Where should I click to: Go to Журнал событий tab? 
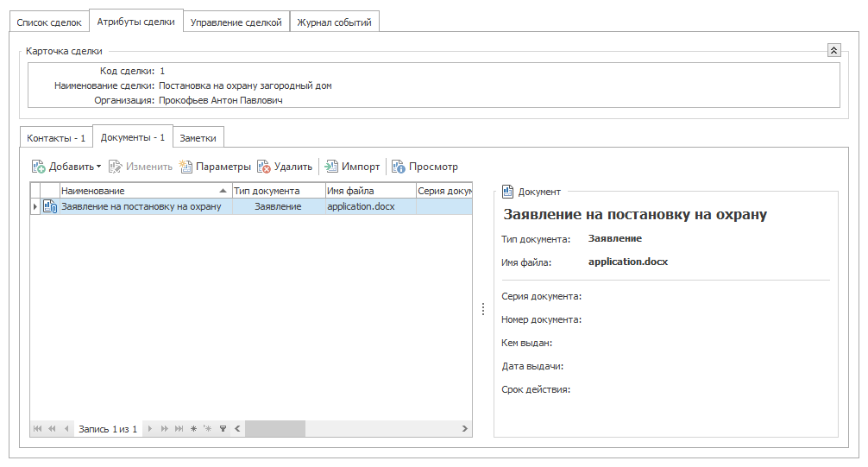point(334,22)
